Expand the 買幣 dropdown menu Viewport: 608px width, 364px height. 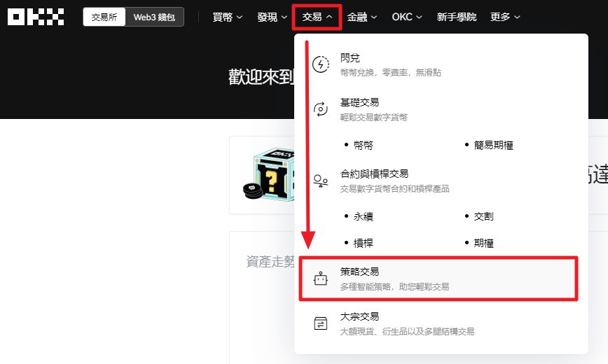pos(228,17)
